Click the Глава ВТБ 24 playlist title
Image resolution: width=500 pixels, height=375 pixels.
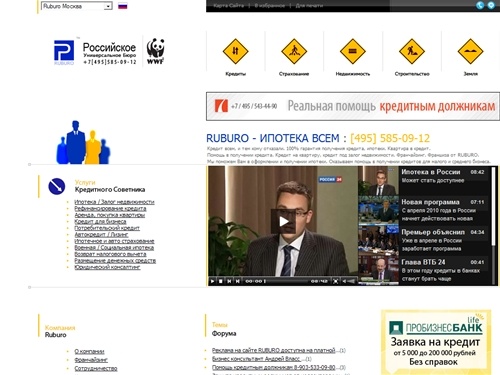pos(423,262)
